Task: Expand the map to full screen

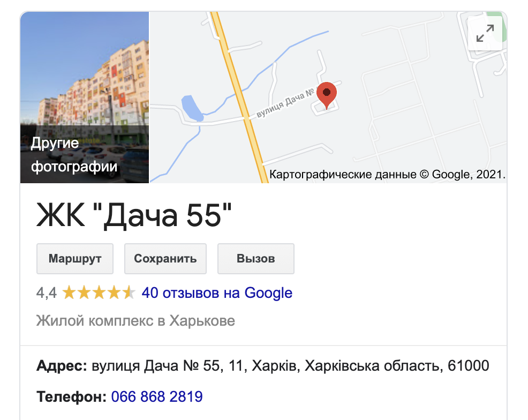Action: click(x=485, y=33)
